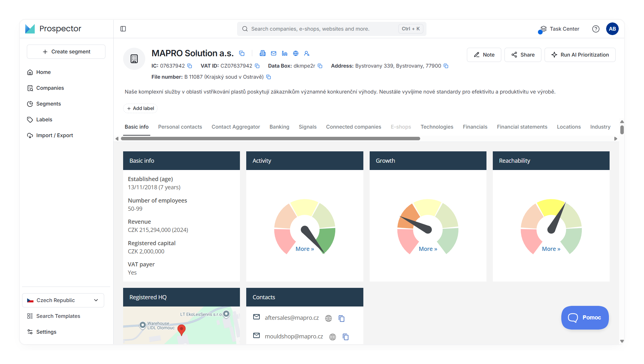Click Create segment button

pyautogui.click(x=66, y=52)
